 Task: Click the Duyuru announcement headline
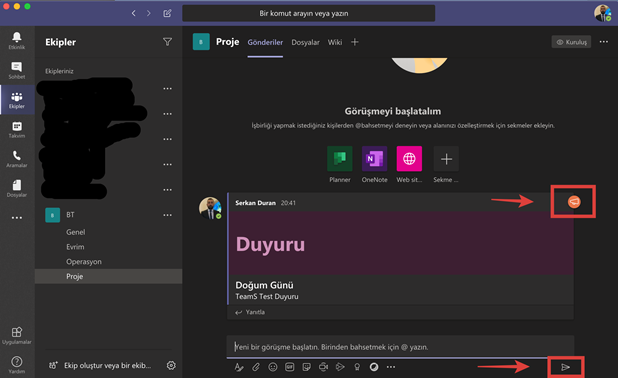point(270,244)
